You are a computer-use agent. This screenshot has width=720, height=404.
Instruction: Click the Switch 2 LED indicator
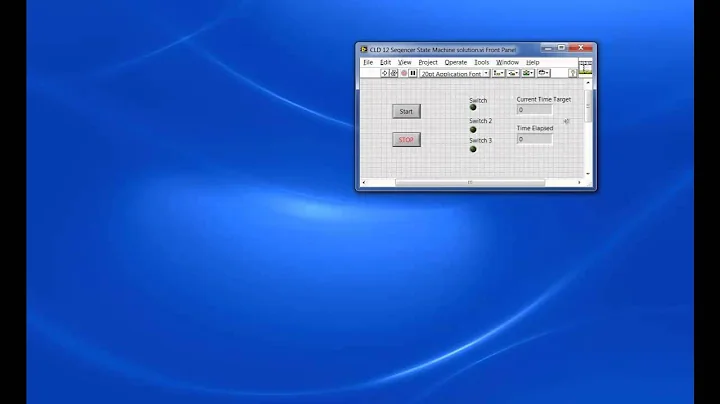[x=473, y=129]
